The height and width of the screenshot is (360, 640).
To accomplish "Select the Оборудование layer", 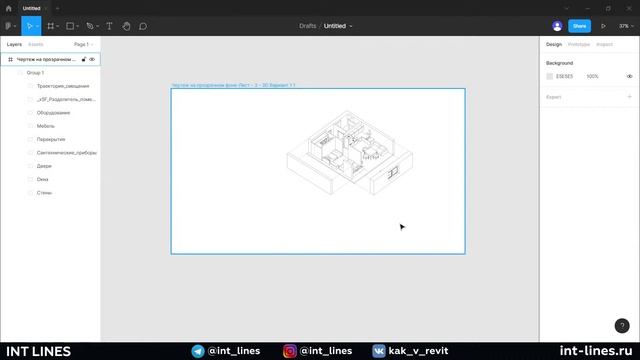I will click(x=53, y=113).
